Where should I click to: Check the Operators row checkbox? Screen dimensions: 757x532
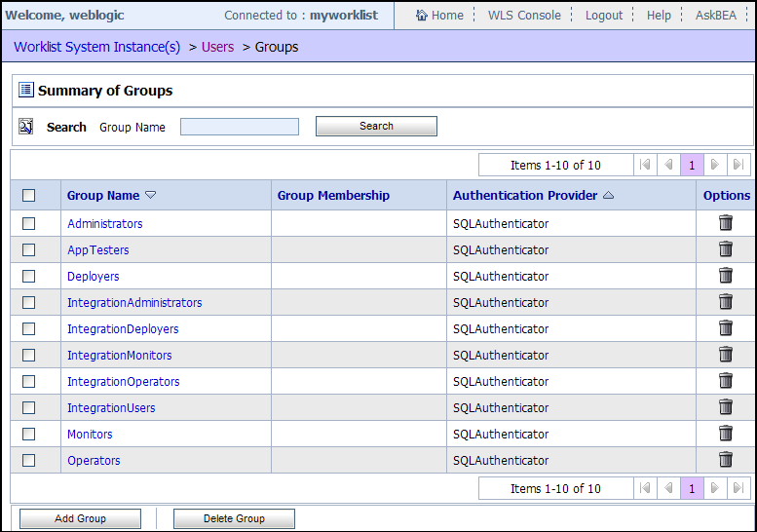[29, 461]
